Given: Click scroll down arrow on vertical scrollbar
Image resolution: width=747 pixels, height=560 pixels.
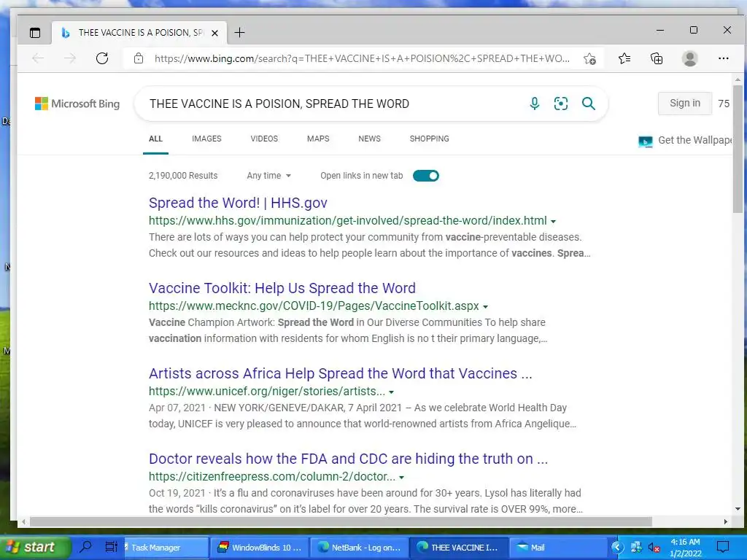Looking at the screenshot, I should point(738,508).
